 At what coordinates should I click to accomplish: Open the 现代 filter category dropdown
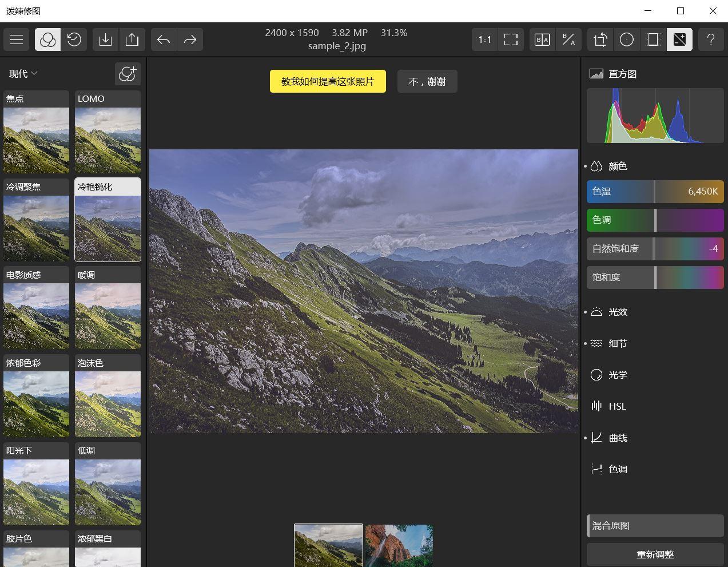23,73
